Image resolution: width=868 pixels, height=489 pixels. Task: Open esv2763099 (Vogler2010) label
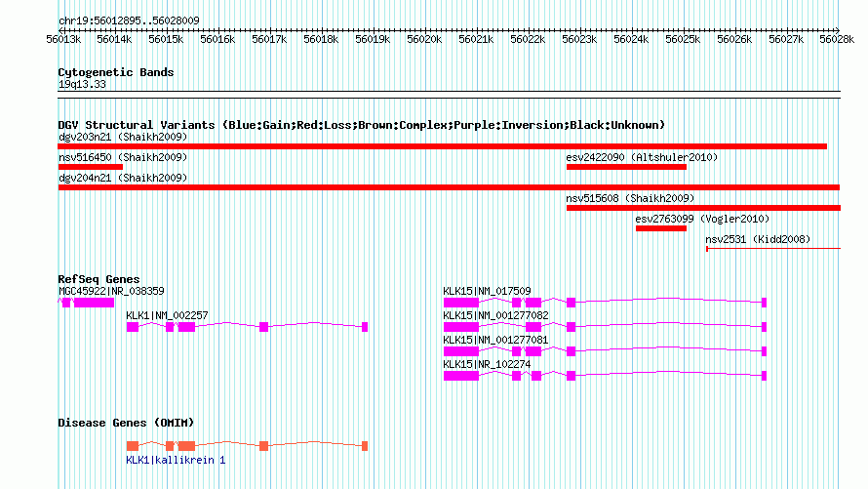point(702,219)
